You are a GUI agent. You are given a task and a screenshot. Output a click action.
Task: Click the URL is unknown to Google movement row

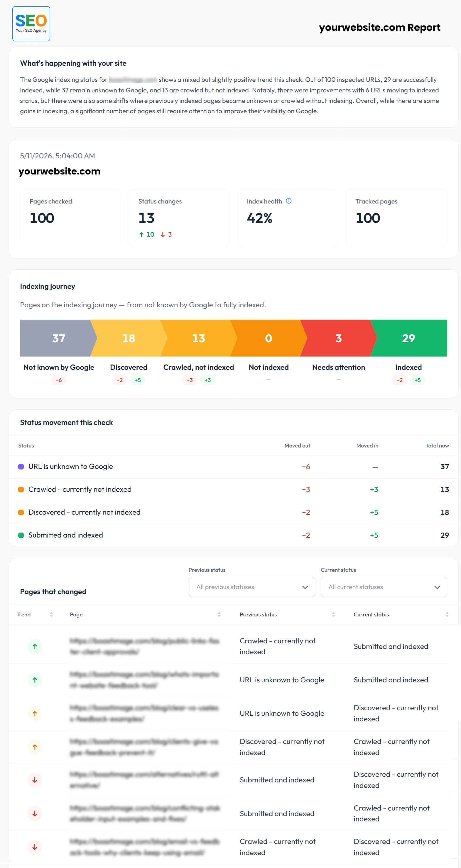tap(233, 467)
